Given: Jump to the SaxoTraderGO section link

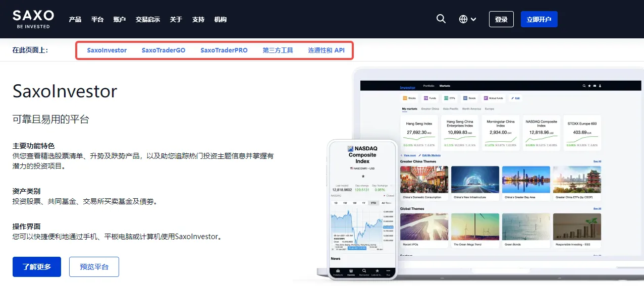Looking at the screenshot, I should click(164, 50).
